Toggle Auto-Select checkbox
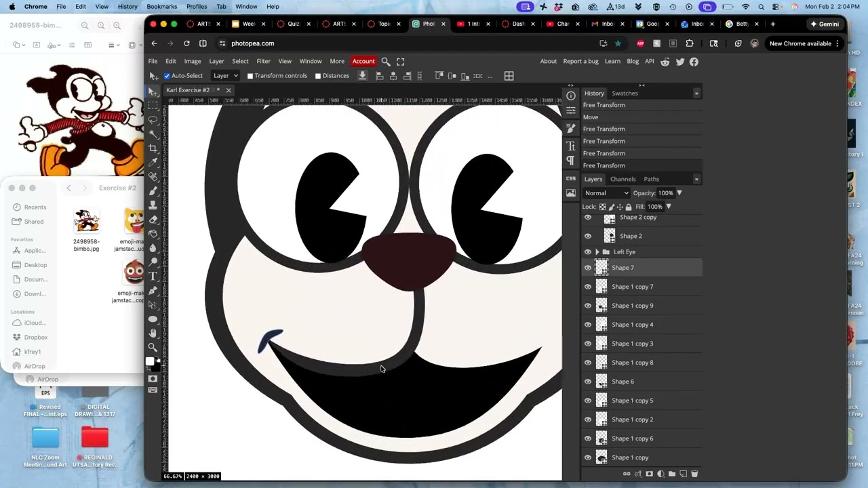 pyautogui.click(x=167, y=76)
